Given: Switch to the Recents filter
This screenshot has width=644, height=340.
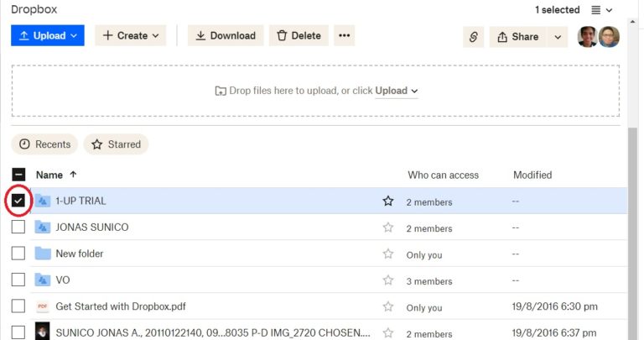Looking at the screenshot, I should click(x=44, y=144).
